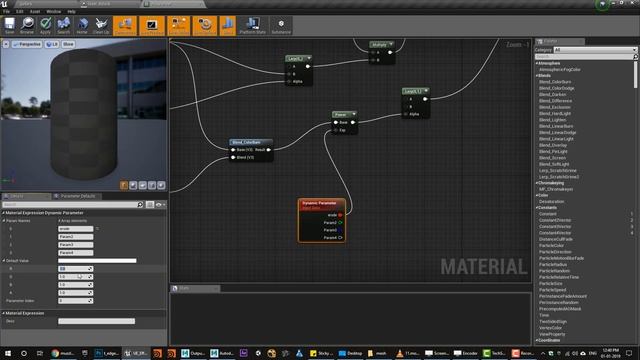Collapse the Blends category in palette
Screen dimensions: 640x360
point(537,76)
